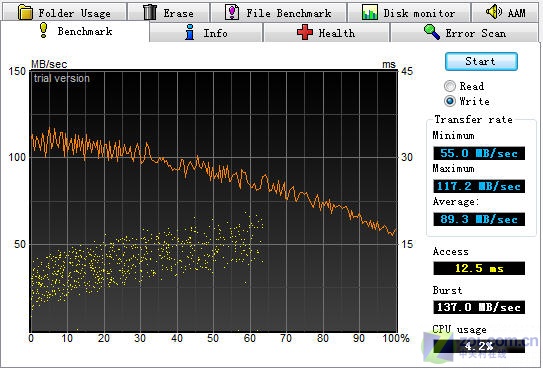Viewport: 543px width, 369px height.
Task: Click the 45 label on right axis
Action: coord(407,71)
